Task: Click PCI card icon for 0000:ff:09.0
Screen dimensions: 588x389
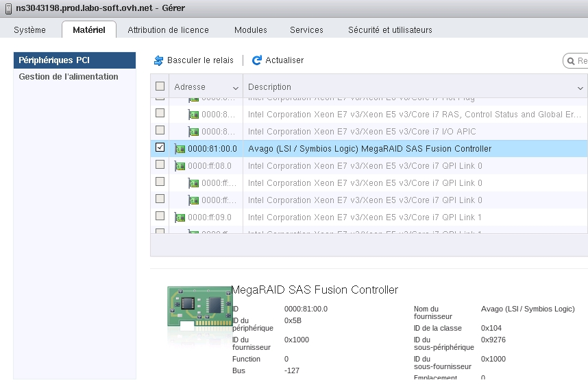Action: point(180,217)
